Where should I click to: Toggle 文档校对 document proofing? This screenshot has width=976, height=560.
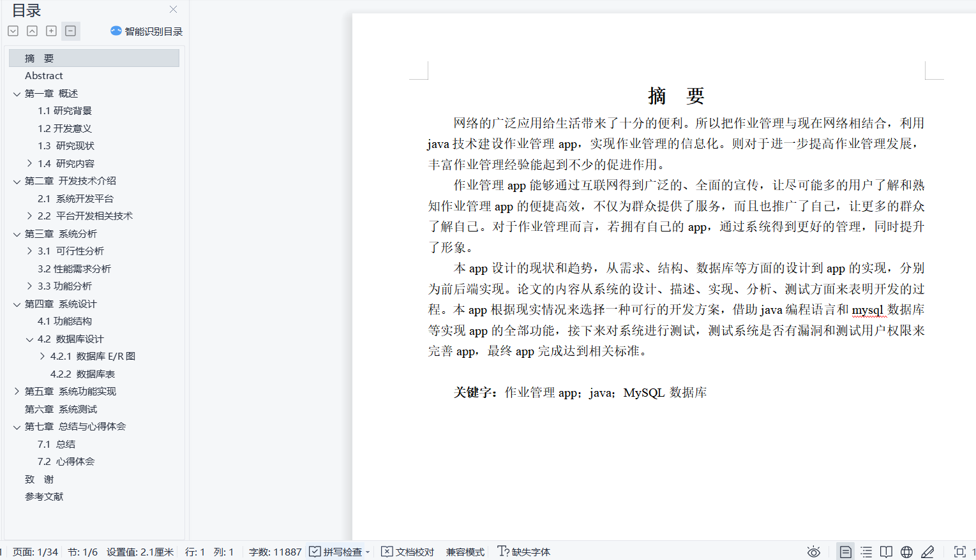[x=407, y=551]
